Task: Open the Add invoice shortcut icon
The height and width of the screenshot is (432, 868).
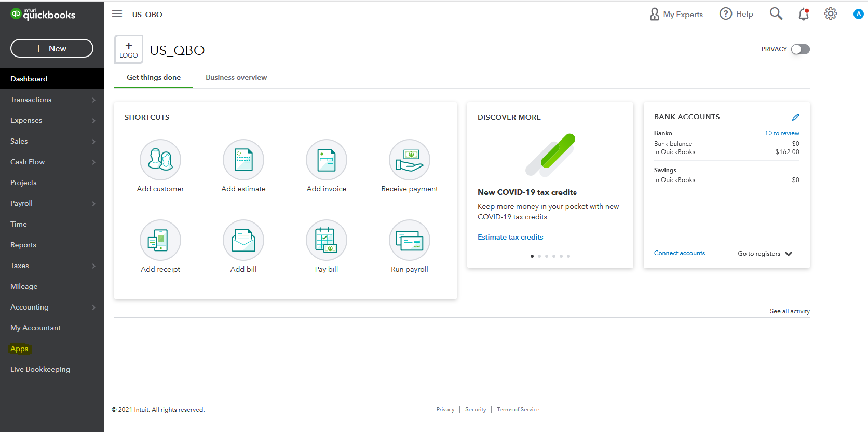Action: 327,160
